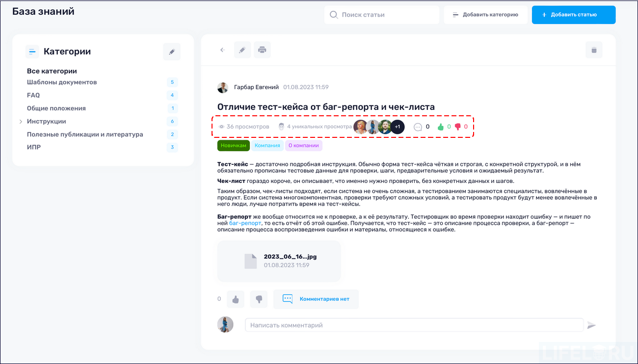
Task: Click the back arrow above the article
Action: [222, 50]
